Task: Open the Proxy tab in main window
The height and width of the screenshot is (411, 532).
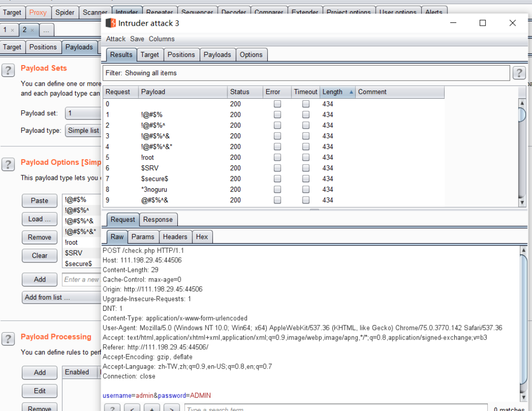Action: click(x=38, y=13)
